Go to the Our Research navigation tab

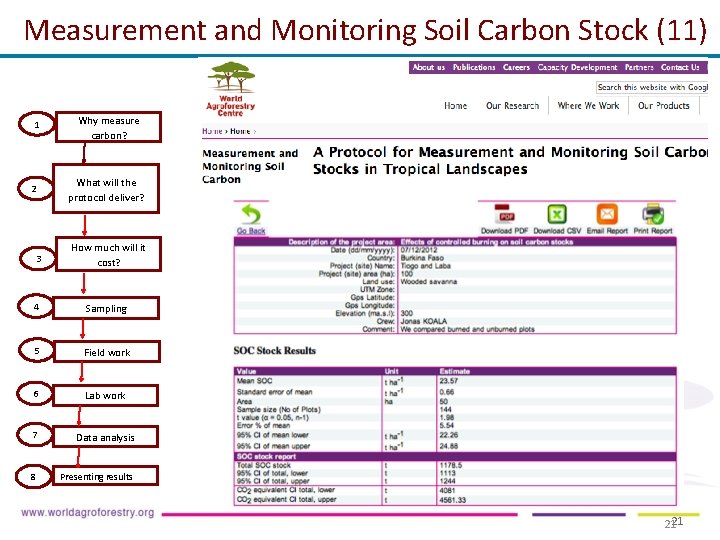(512, 106)
